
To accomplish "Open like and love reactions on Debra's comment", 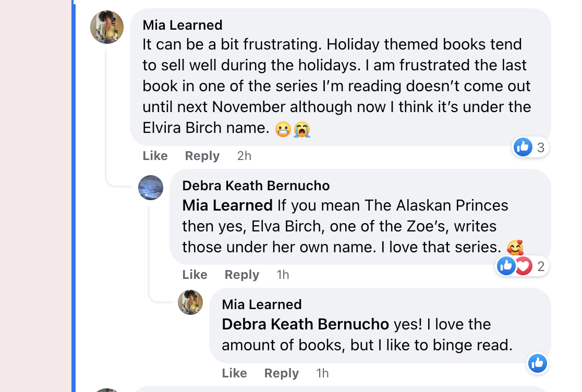I will coord(522,266).
